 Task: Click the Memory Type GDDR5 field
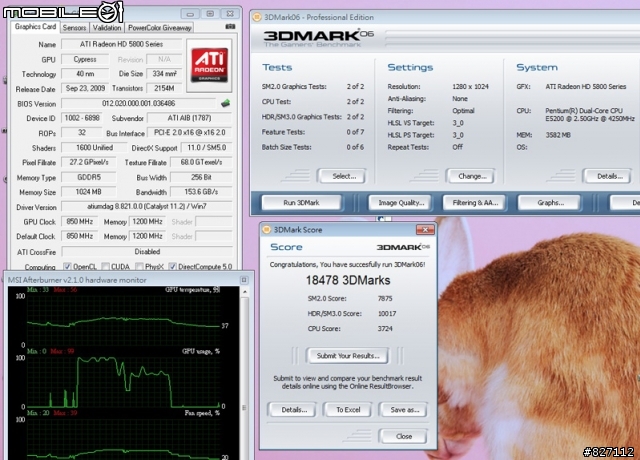point(88,177)
